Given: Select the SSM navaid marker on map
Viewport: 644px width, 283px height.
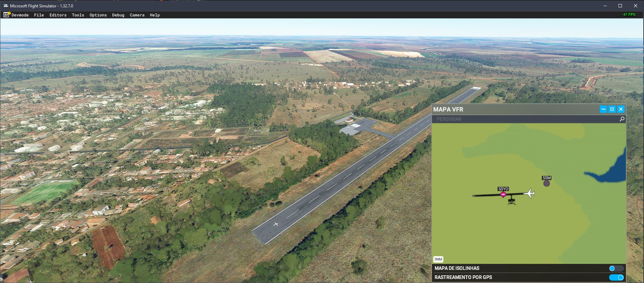Looking at the screenshot, I should pos(547,183).
